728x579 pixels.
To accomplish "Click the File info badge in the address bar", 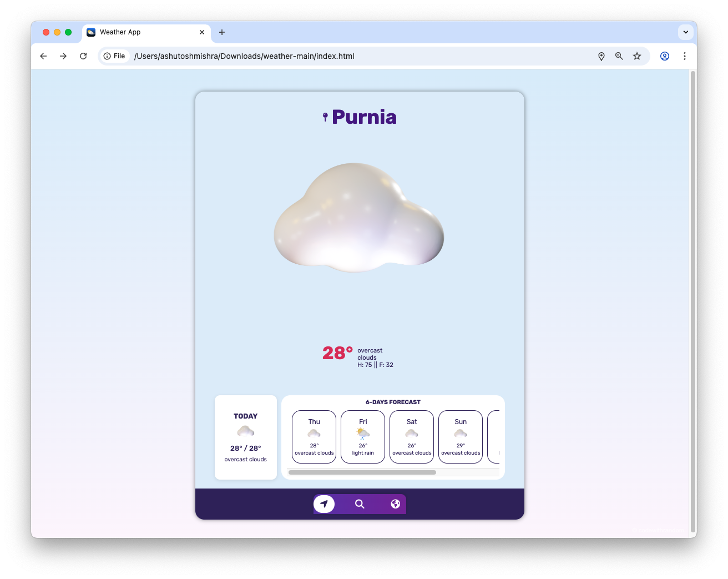I will click(x=114, y=56).
